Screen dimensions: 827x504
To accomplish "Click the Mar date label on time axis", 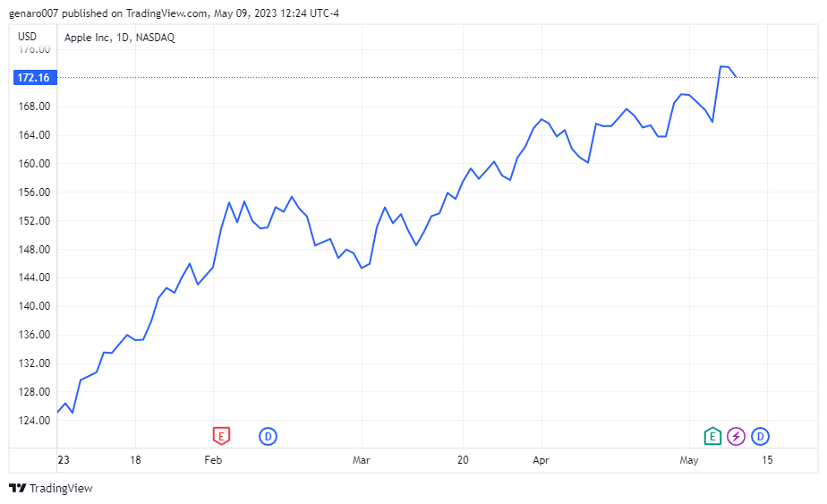I will point(362,459).
